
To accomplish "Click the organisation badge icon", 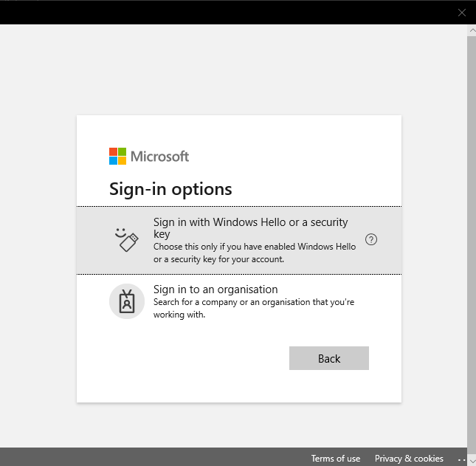I will pyautogui.click(x=127, y=301).
